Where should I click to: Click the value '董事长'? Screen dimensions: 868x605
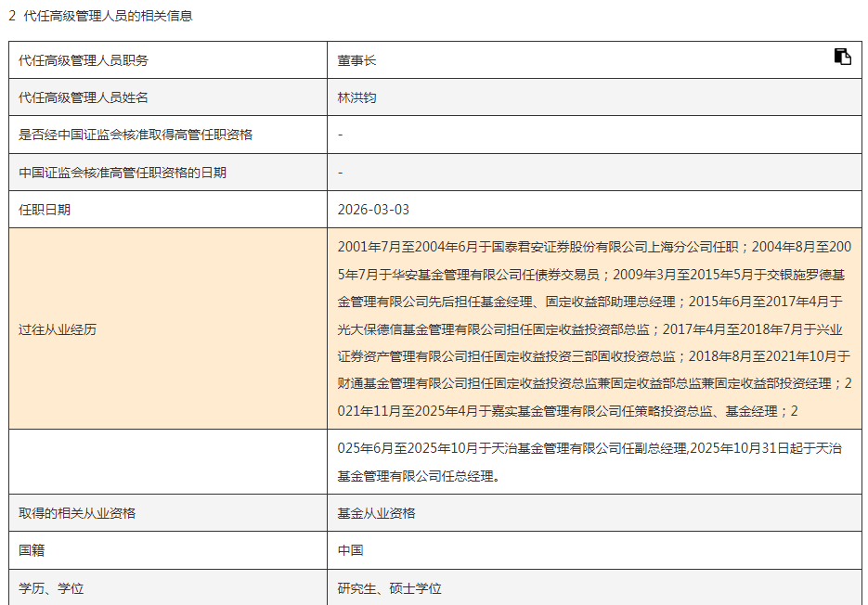[357, 60]
